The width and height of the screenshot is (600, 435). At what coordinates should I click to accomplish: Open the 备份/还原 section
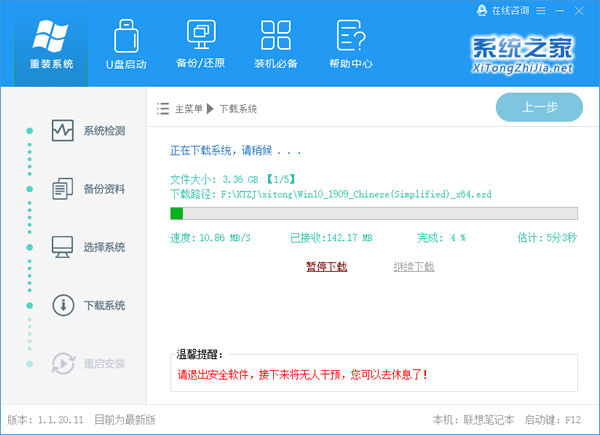[x=200, y=44]
